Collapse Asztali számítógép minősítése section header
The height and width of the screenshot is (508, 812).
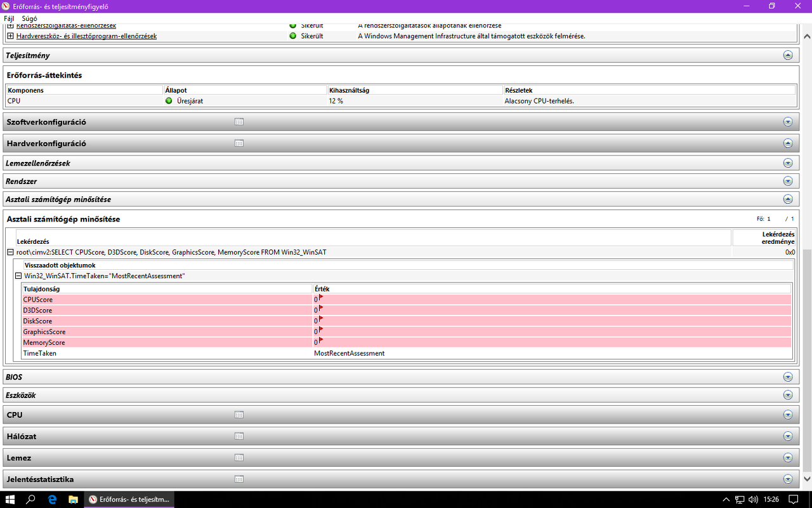788,199
